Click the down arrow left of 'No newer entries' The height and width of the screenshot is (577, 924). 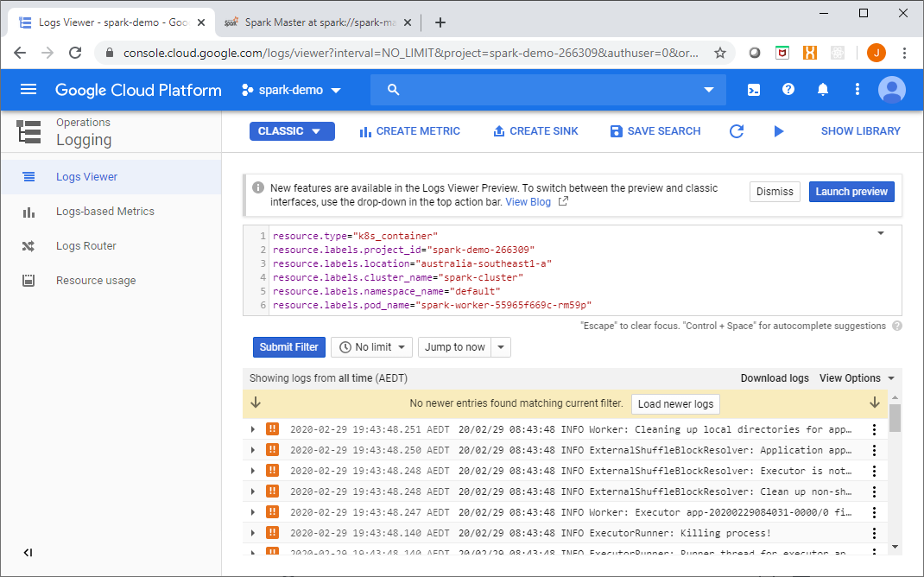[255, 403]
